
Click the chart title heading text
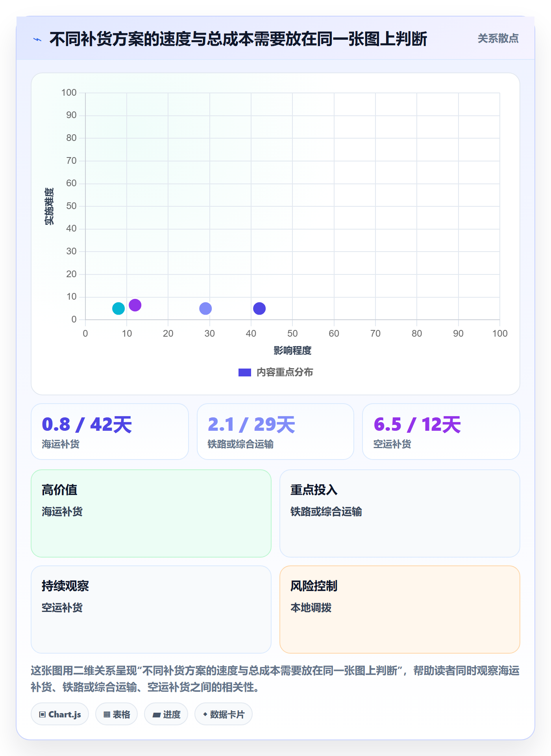point(238,39)
